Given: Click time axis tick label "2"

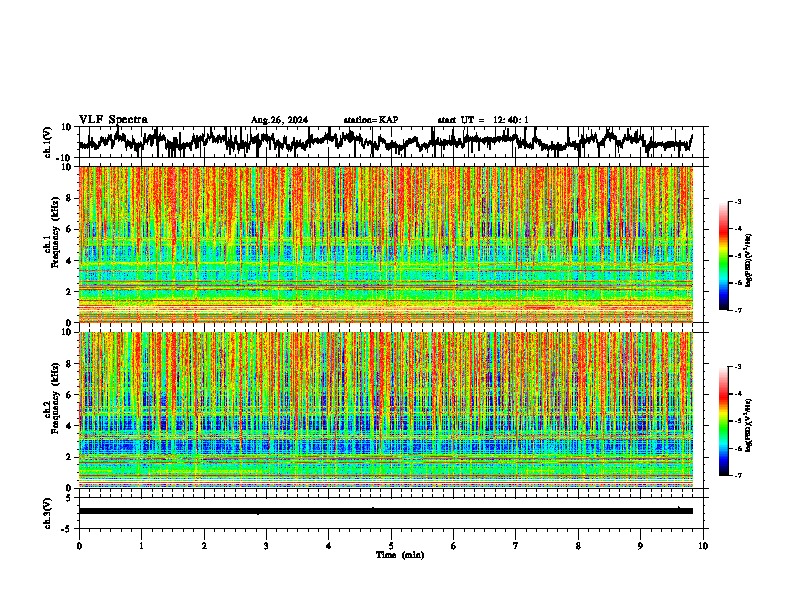Looking at the screenshot, I should tap(204, 546).
